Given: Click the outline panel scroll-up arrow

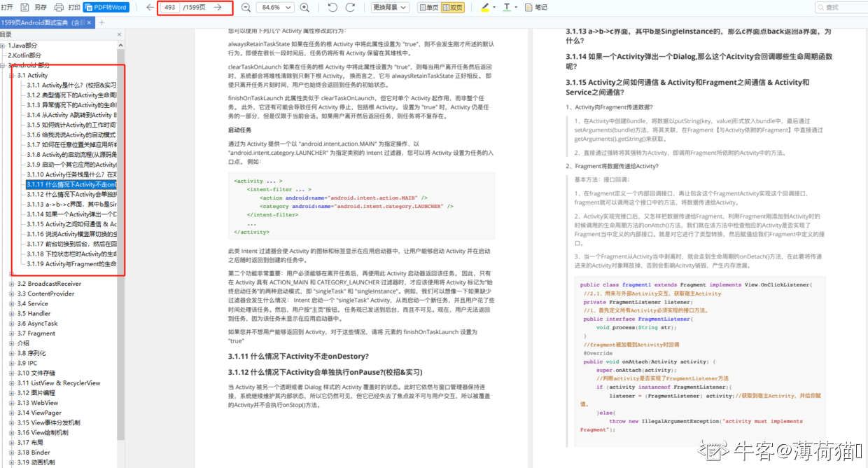Looking at the screenshot, I should (x=120, y=44).
